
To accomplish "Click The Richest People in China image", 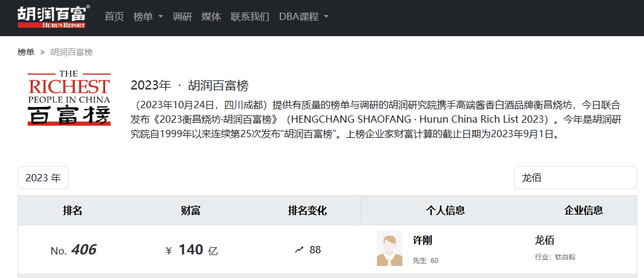I will pyautogui.click(x=69, y=98).
